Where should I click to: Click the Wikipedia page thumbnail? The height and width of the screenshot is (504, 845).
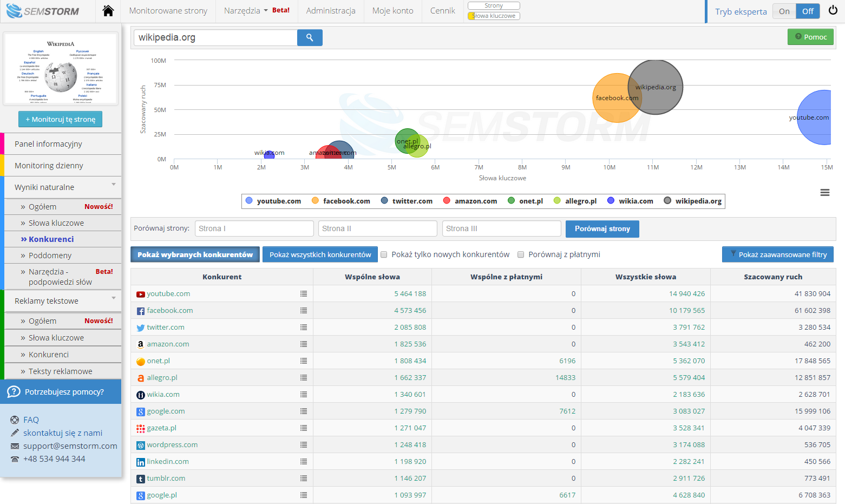point(61,69)
